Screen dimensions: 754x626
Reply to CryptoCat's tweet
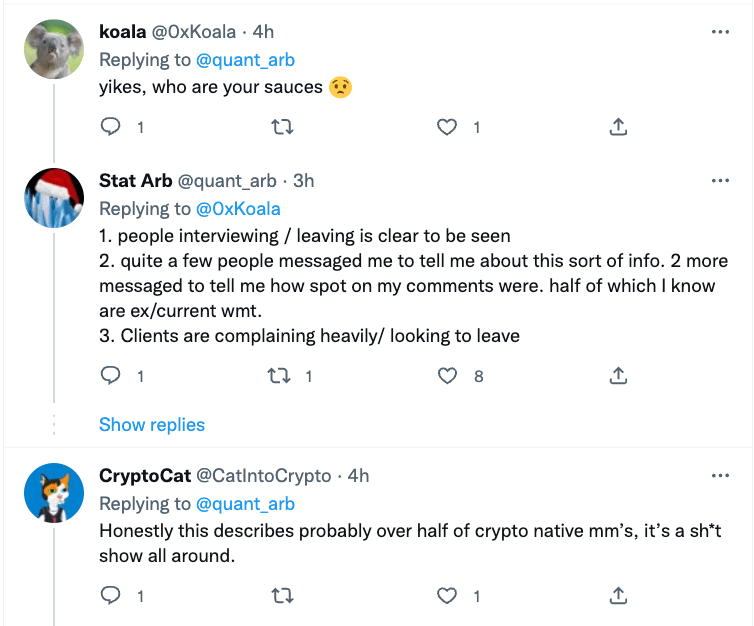pos(112,596)
